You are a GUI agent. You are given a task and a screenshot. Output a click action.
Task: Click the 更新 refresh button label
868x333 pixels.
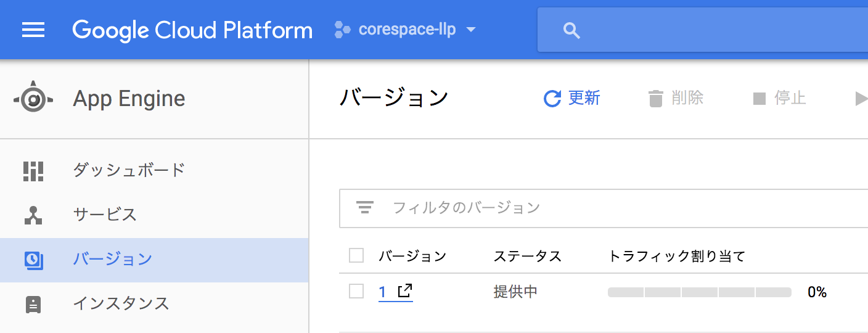(x=584, y=98)
